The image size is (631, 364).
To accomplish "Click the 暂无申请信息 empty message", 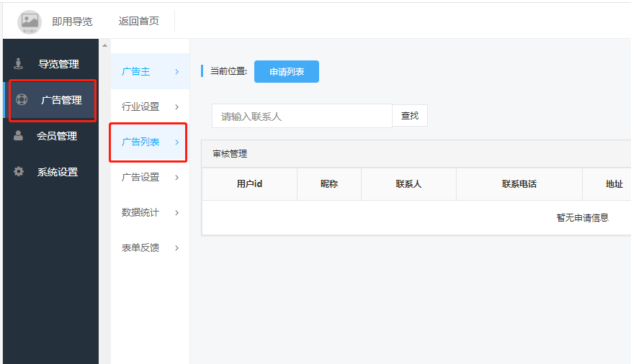I will (582, 218).
